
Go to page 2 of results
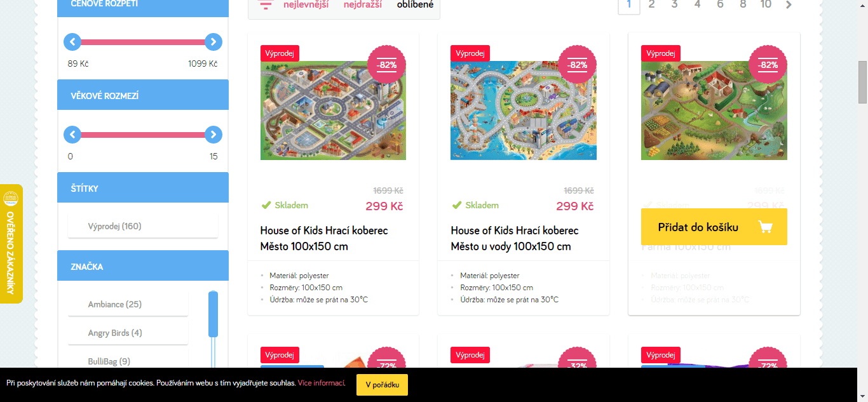coord(651,5)
